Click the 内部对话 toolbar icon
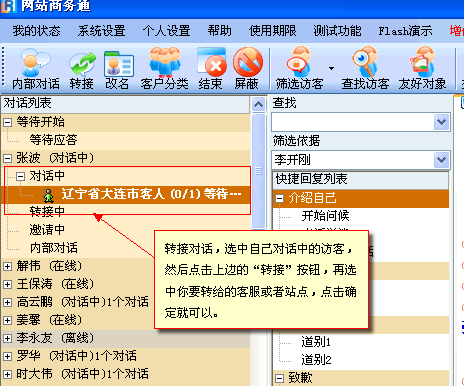Image resolution: width=464 pixels, height=386 pixels. coord(36,69)
